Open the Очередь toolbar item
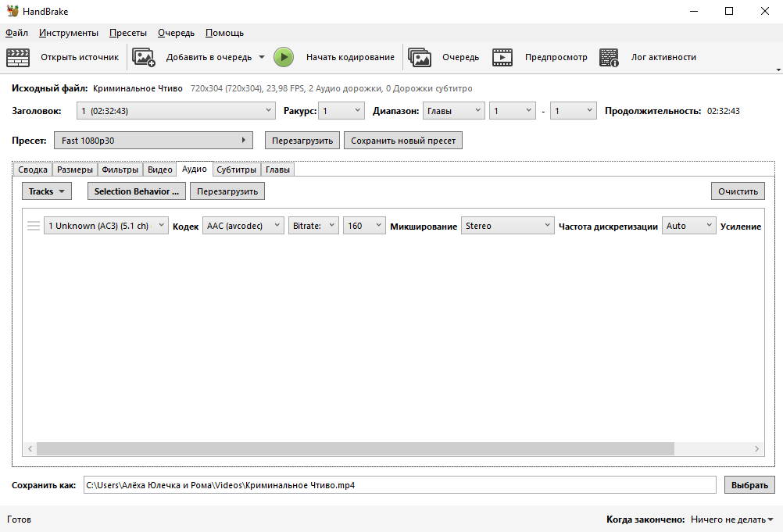Image resolution: width=783 pixels, height=532 pixels. tap(460, 57)
